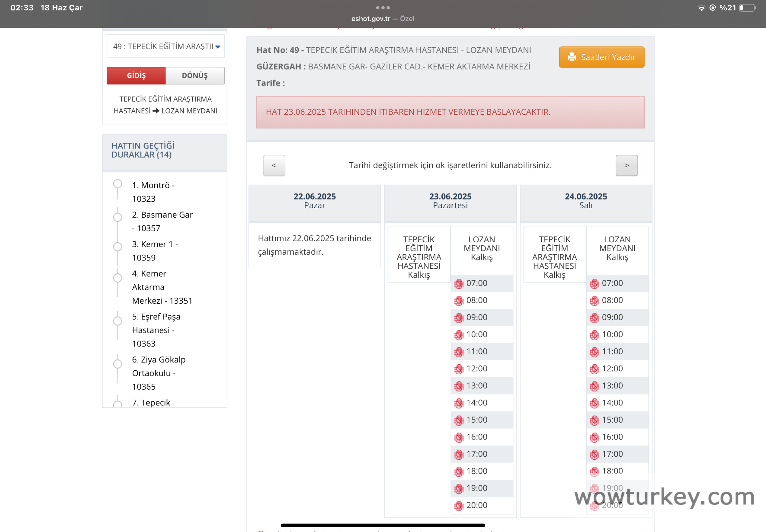Click accessibility icon next to 09:00 Salı
The image size is (766, 532).
(594, 318)
